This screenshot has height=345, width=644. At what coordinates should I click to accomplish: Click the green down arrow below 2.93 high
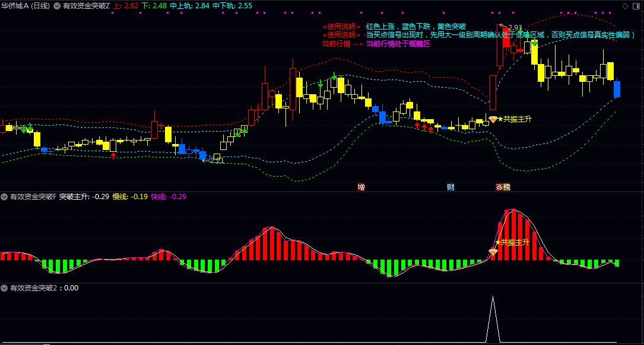535,43
